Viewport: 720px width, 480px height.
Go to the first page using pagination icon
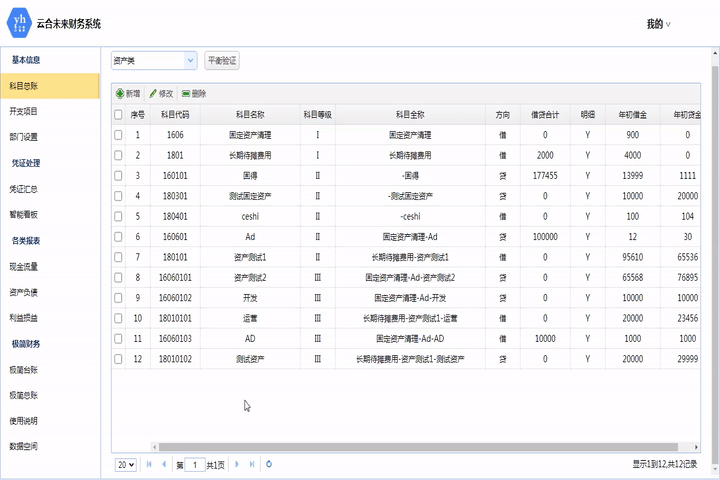[150, 465]
